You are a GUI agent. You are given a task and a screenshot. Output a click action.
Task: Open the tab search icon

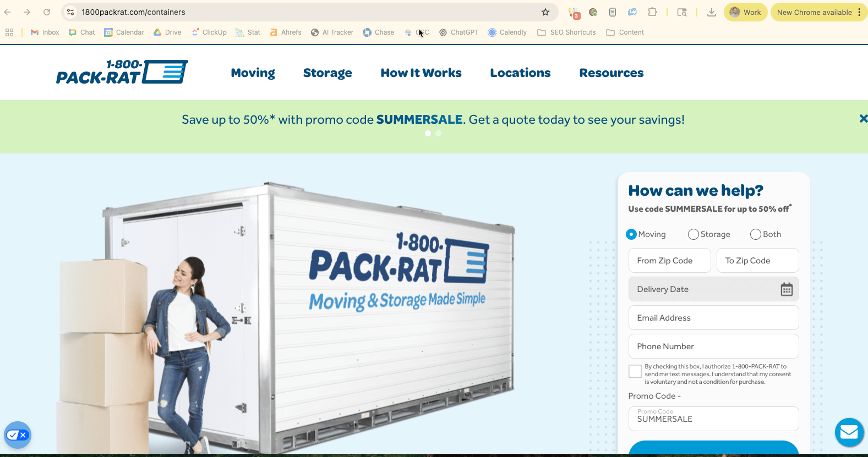(x=682, y=12)
